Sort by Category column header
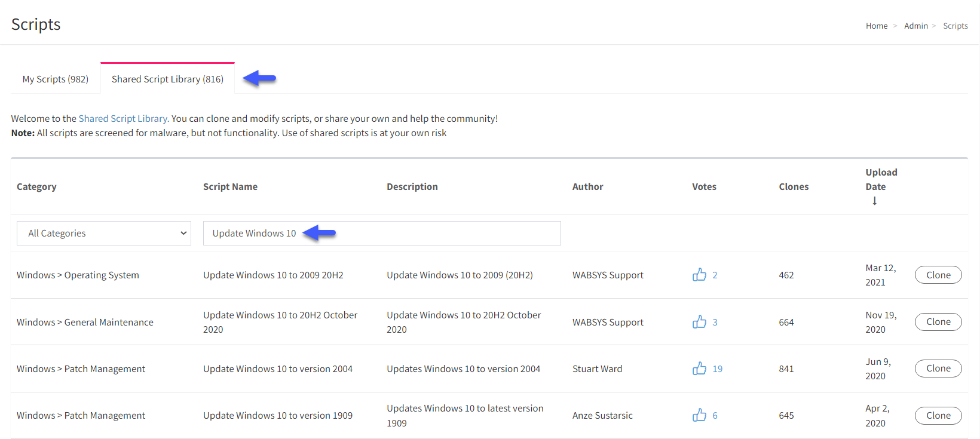This screenshot has width=980, height=439. point(36,186)
